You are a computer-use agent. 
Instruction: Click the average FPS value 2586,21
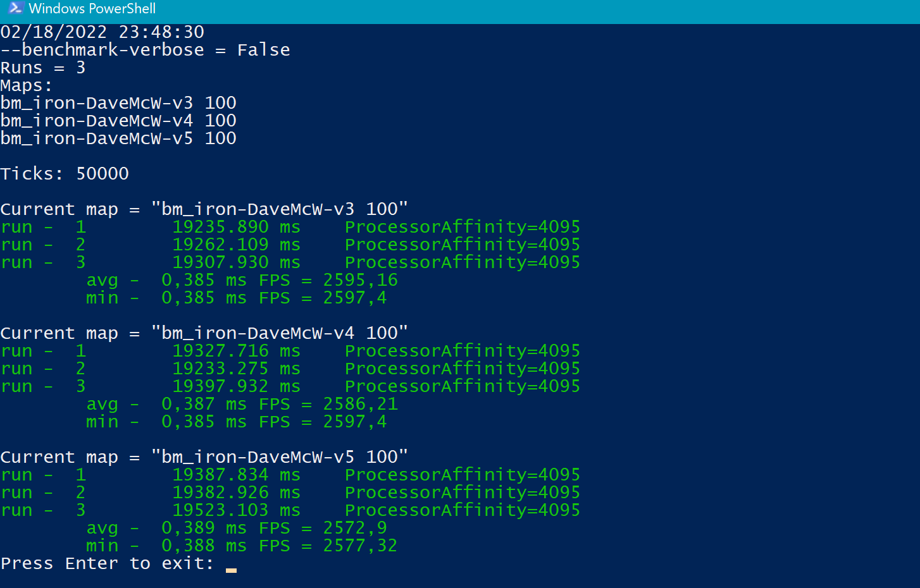click(360, 404)
